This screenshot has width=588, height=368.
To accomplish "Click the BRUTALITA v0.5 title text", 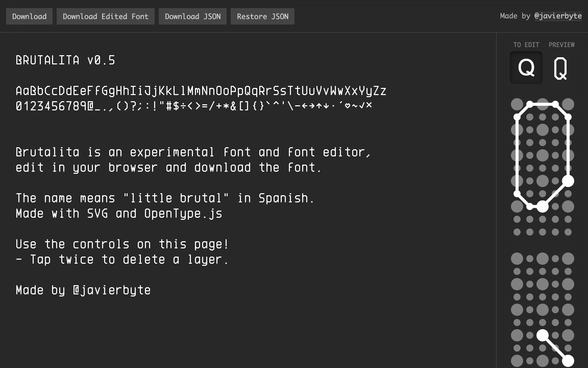I will pos(65,60).
